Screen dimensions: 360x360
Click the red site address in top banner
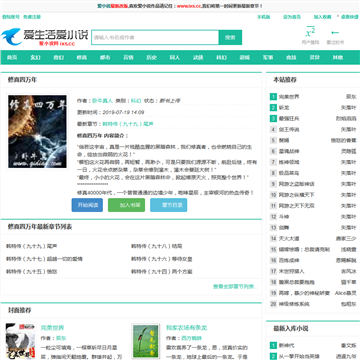(x=189, y=6)
